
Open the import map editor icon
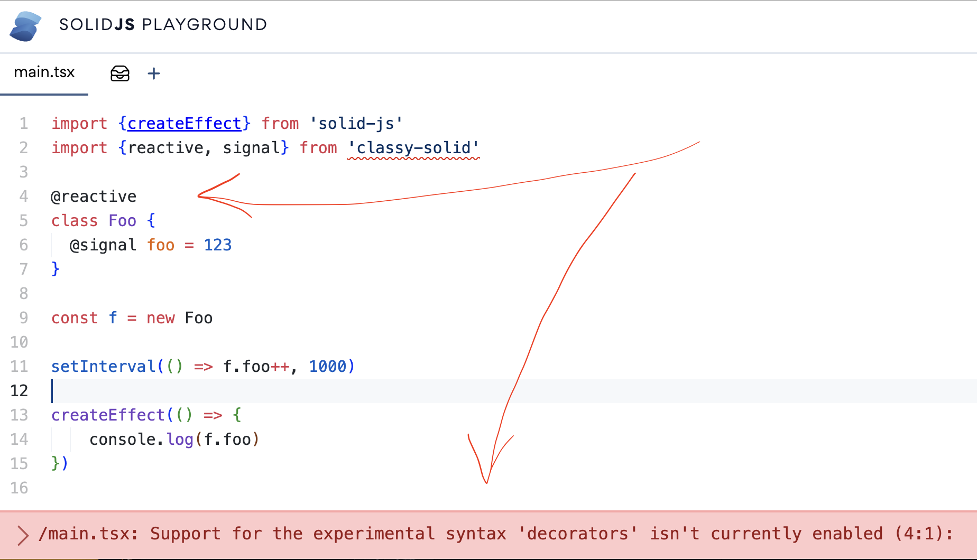point(120,73)
